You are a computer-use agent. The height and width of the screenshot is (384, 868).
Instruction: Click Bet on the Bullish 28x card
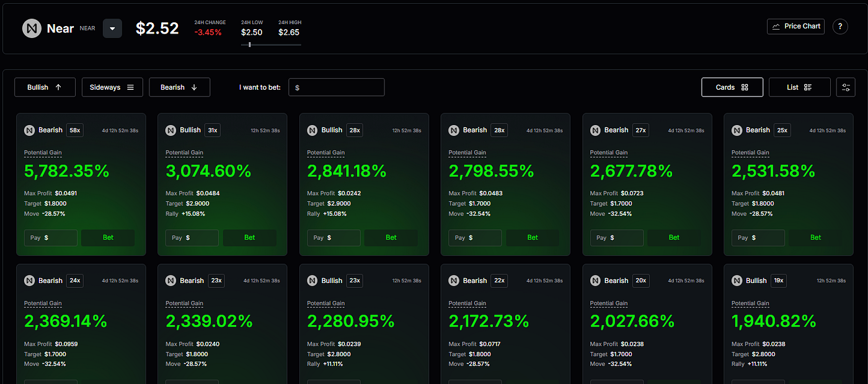(x=391, y=238)
